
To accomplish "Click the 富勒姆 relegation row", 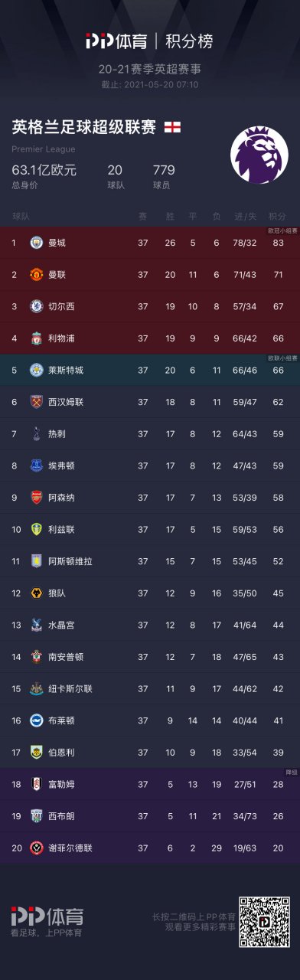I will tap(150, 783).
